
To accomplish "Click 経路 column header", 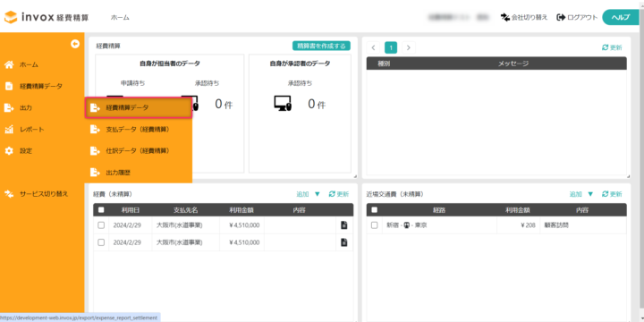I will [x=438, y=210].
